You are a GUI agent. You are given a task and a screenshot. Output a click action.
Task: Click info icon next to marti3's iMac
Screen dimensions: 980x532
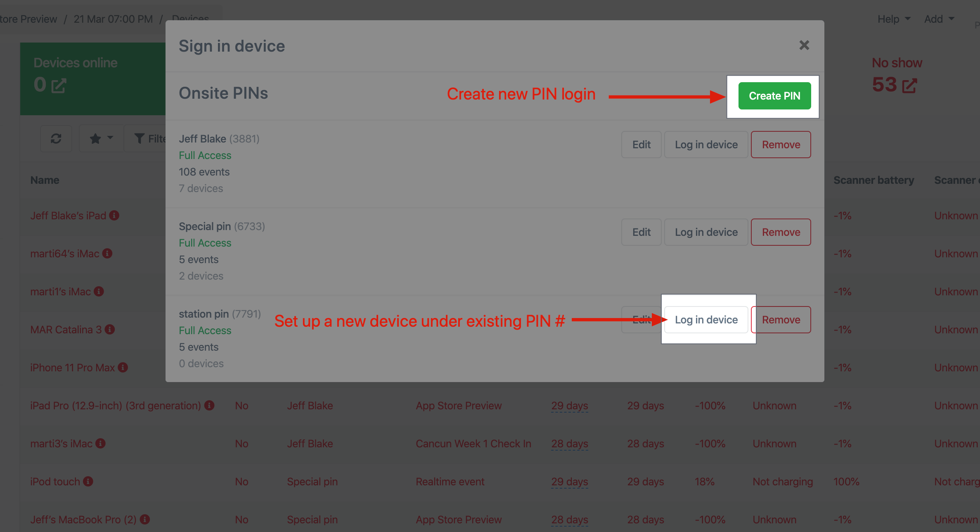tap(100, 444)
